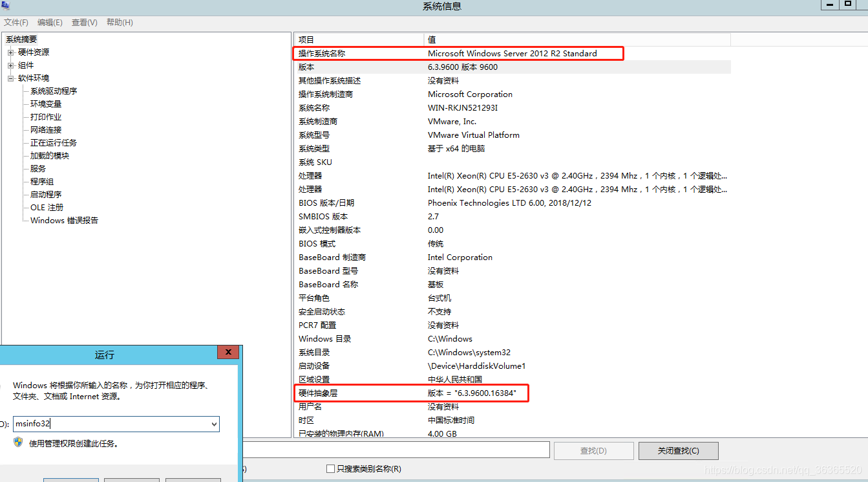The width and height of the screenshot is (868, 482).
Task: Select the 其他操作系统描述 row
Action: 513,81
